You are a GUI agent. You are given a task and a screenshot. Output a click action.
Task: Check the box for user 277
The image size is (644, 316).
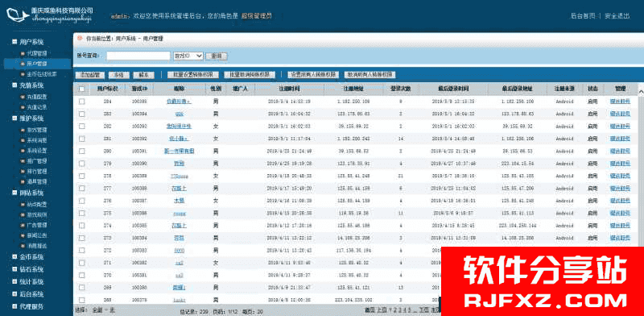[x=82, y=189]
